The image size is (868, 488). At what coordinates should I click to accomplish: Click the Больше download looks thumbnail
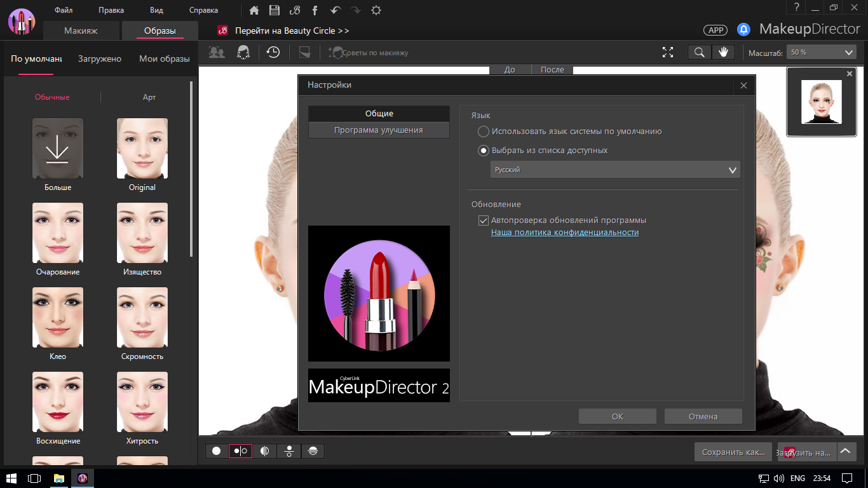[58, 148]
